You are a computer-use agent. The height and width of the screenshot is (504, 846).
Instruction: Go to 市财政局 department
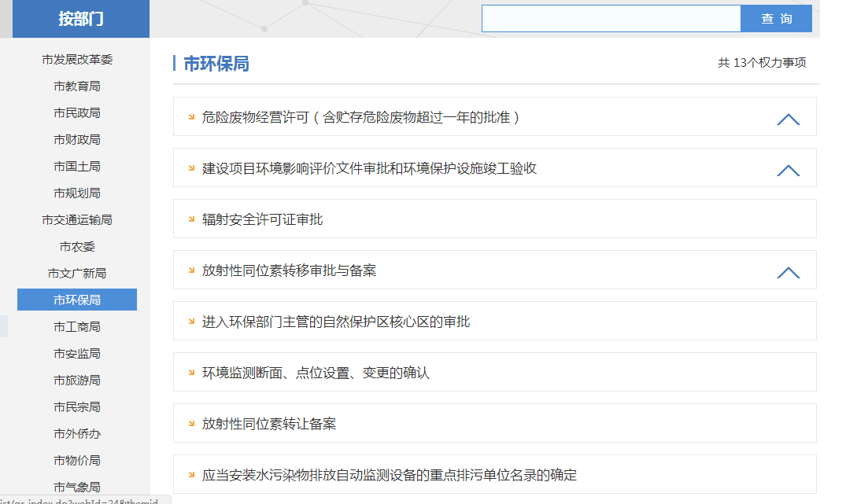(x=77, y=140)
